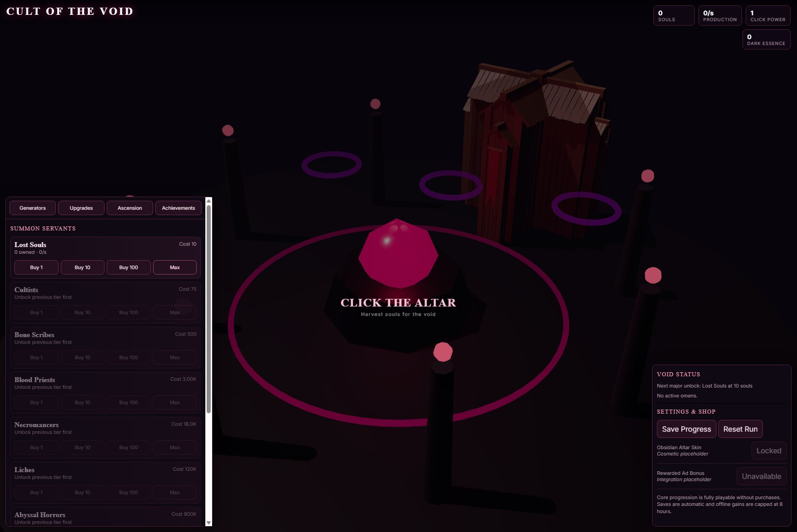Click the scrollbar up arrow

pos(208,201)
